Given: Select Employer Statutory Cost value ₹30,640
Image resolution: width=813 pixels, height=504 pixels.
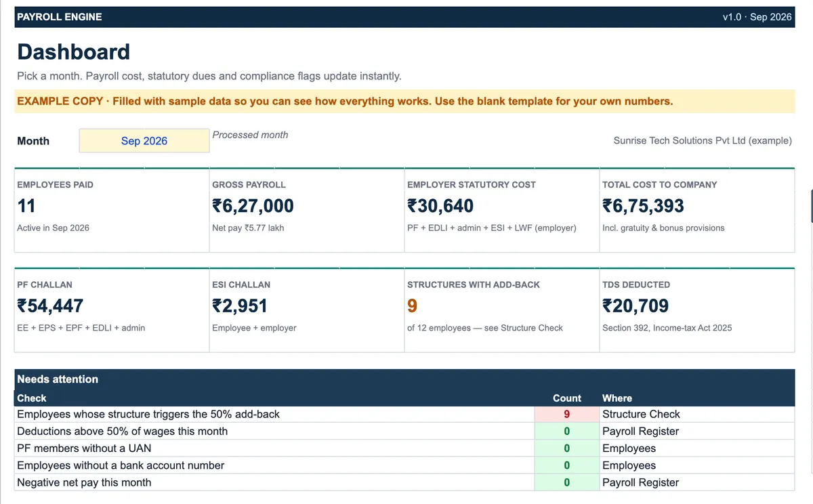Looking at the screenshot, I should (x=440, y=206).
